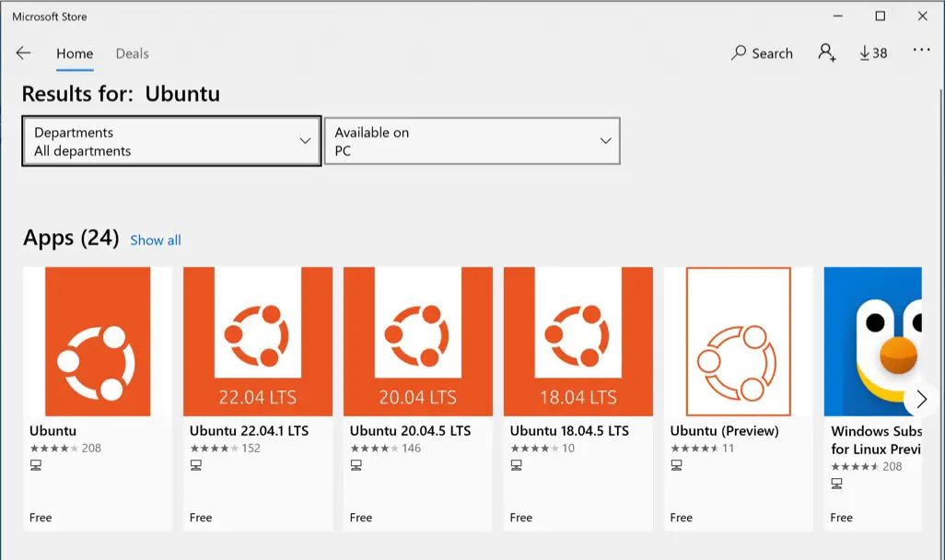Switch to the Deals tab
The height and width of the screenshot is (560, 945).
(132, 53)
